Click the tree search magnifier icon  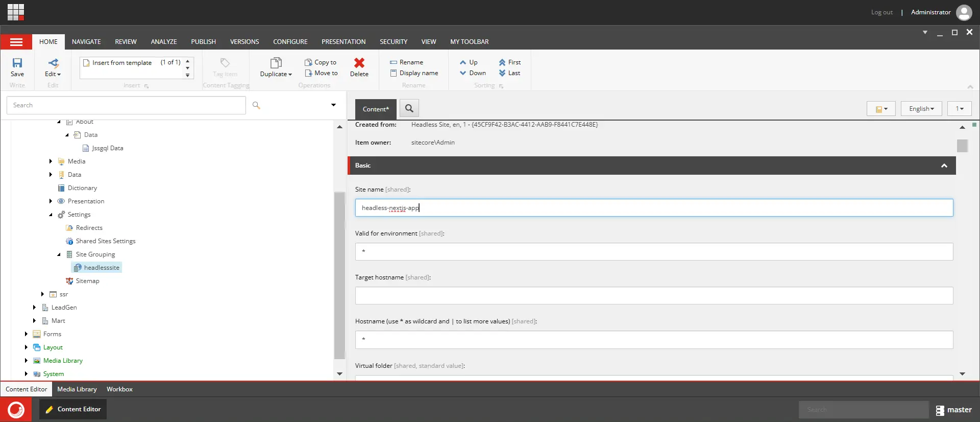(256, 105)
